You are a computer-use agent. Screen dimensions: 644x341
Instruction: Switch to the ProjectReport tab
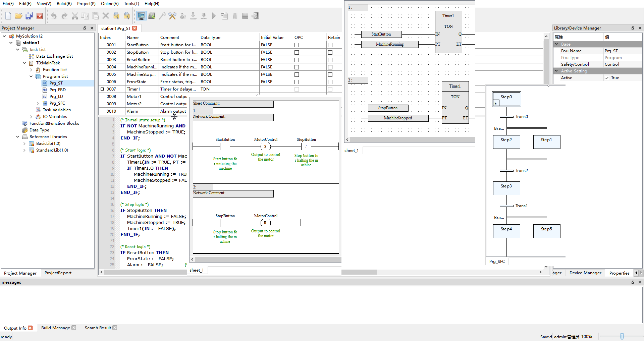click(x=58, y=273)
